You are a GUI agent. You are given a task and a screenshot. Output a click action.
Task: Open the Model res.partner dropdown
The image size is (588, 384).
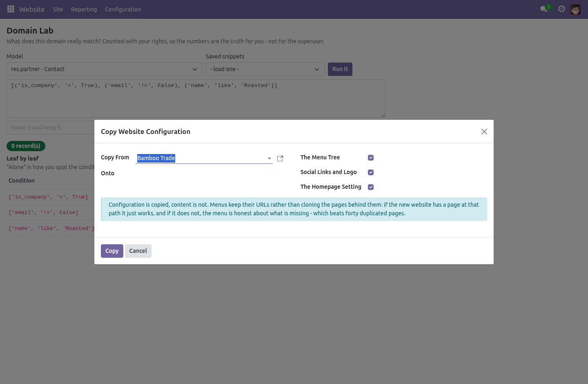tap(105, 69)
